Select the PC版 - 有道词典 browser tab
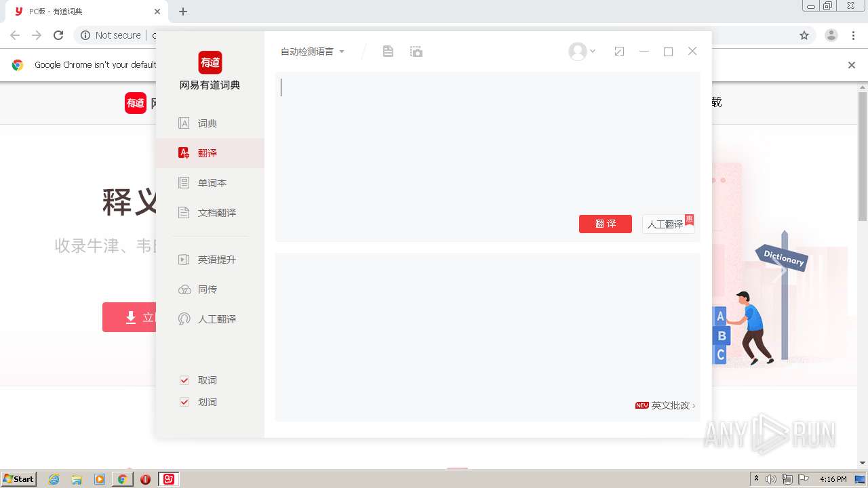Image resolution: width=868 pixels, height=488 pixels. [88, 12]
